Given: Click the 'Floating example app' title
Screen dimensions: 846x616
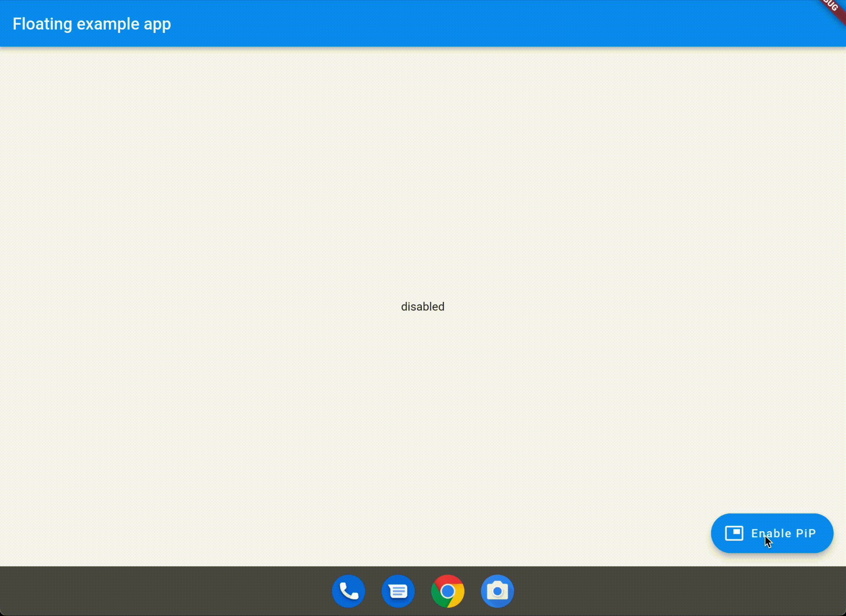Looking at the screenshot, I should (92, 24).
